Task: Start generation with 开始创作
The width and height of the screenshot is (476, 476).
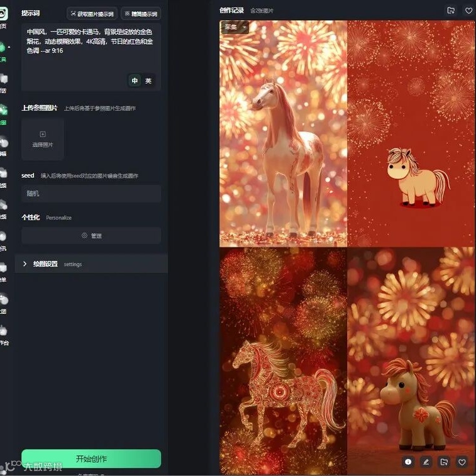Action: [91, 458]
